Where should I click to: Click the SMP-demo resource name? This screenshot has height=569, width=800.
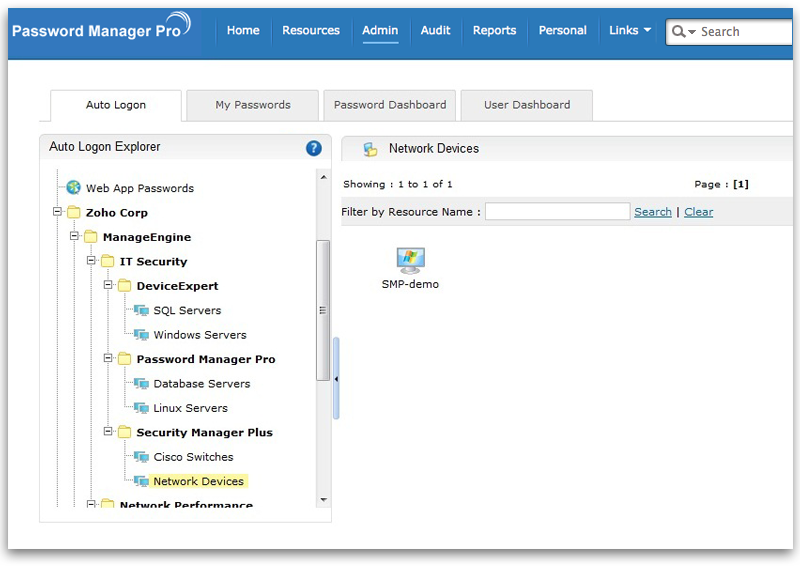[x=410, y=284]
